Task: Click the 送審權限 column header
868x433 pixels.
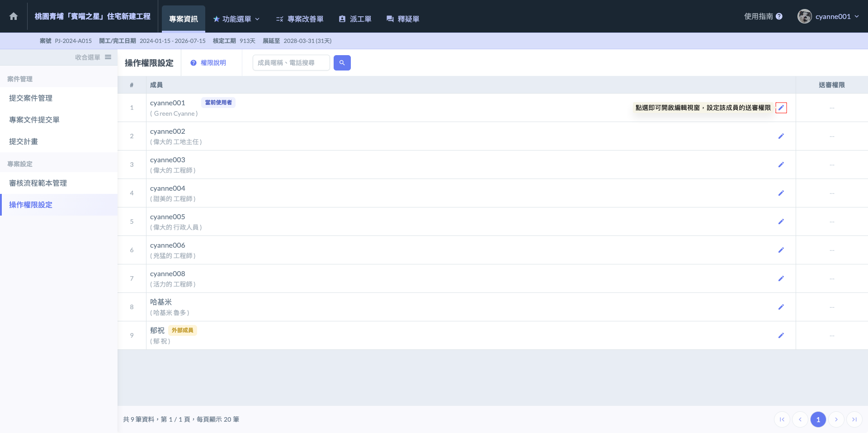Action: point(832,85)
